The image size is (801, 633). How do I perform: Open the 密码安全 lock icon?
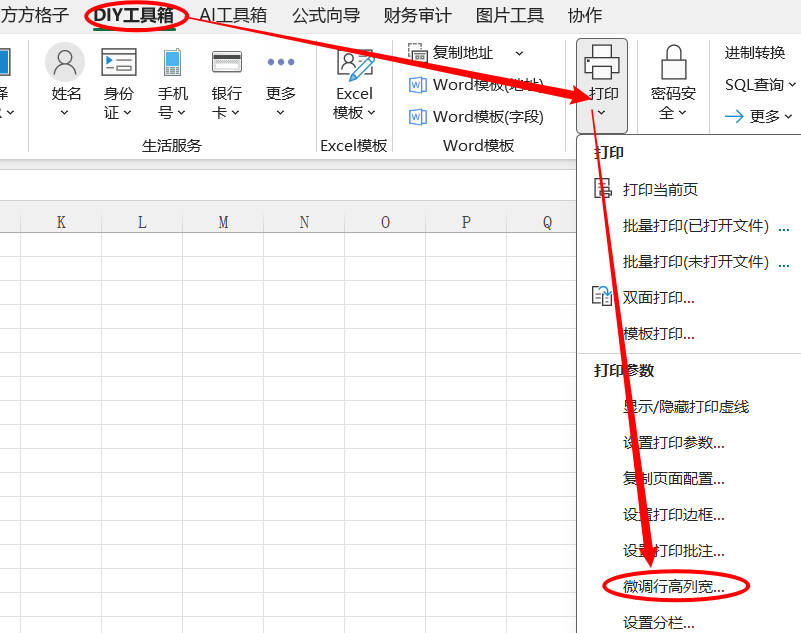click(x=673, y=64)
